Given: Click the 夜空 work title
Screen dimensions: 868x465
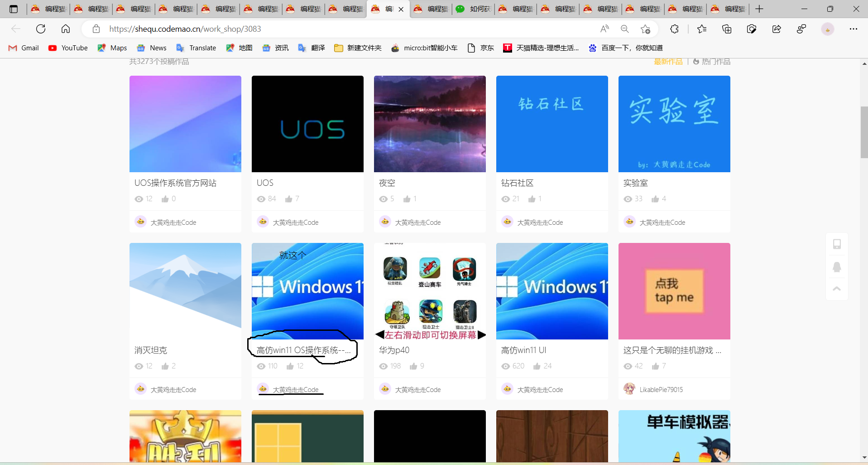Looking at the screenshot, I should coord(387,183).
